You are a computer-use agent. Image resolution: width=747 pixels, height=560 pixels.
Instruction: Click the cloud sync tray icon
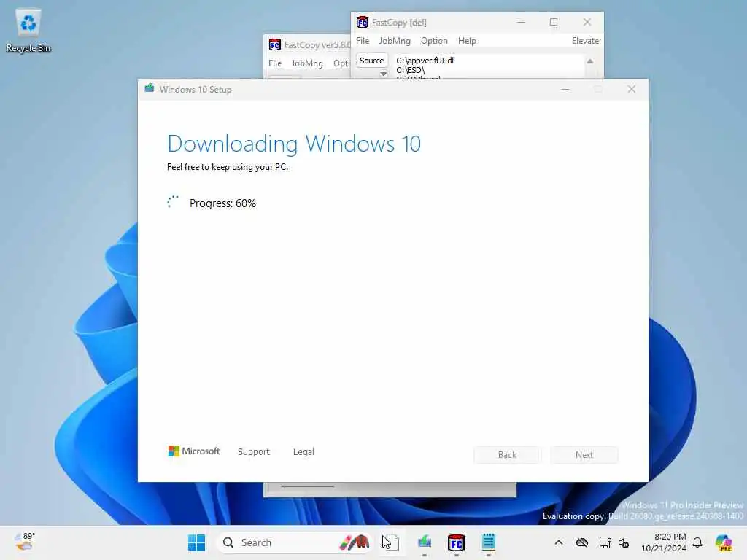pos(581,542)
